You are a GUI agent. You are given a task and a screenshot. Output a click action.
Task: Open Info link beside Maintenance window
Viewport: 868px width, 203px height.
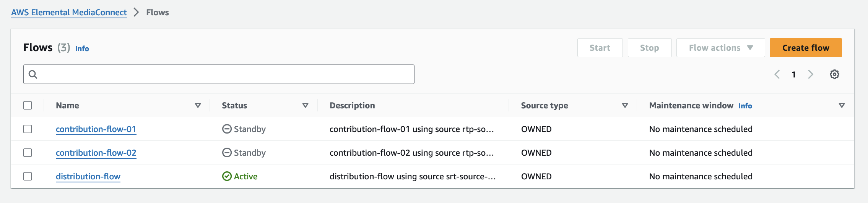point(745,106)
